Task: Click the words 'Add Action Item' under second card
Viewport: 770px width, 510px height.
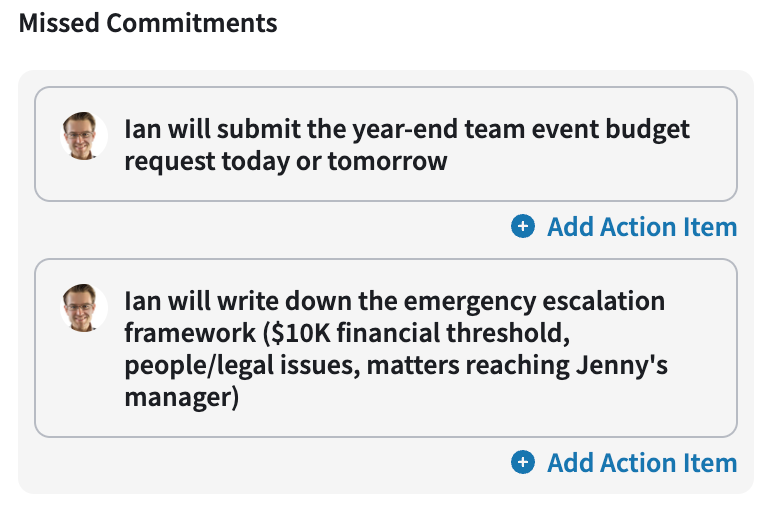Action: tap(642, 462)
